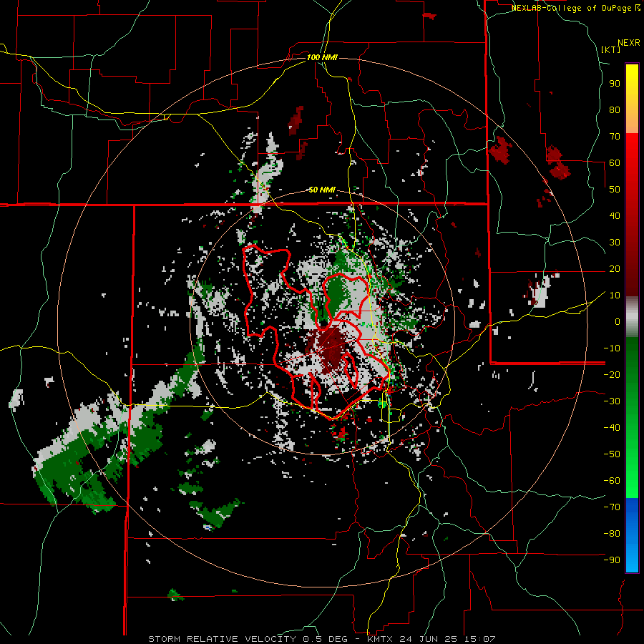The image size is (644, 644).
Task: Click the 40 value on the velocity scale
Action: [615, 215]
